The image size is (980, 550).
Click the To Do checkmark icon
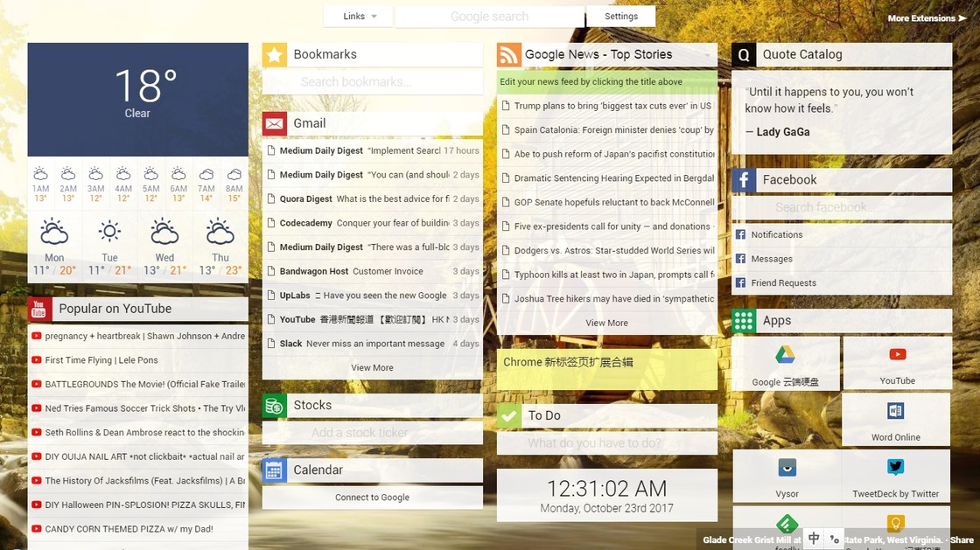508,415
